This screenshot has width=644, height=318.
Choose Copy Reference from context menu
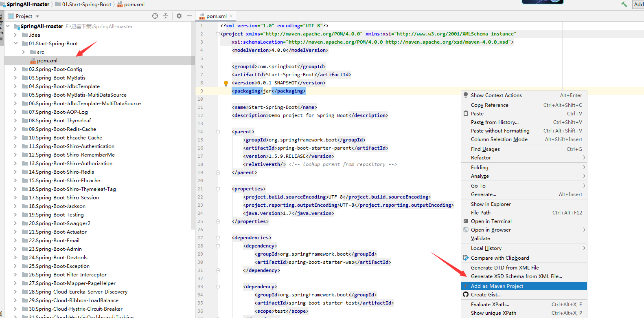(x=524, y=105)
